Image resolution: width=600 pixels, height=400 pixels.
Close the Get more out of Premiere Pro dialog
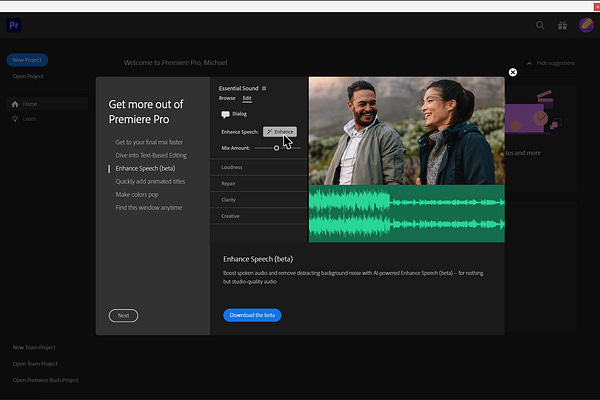click(513, 72)
